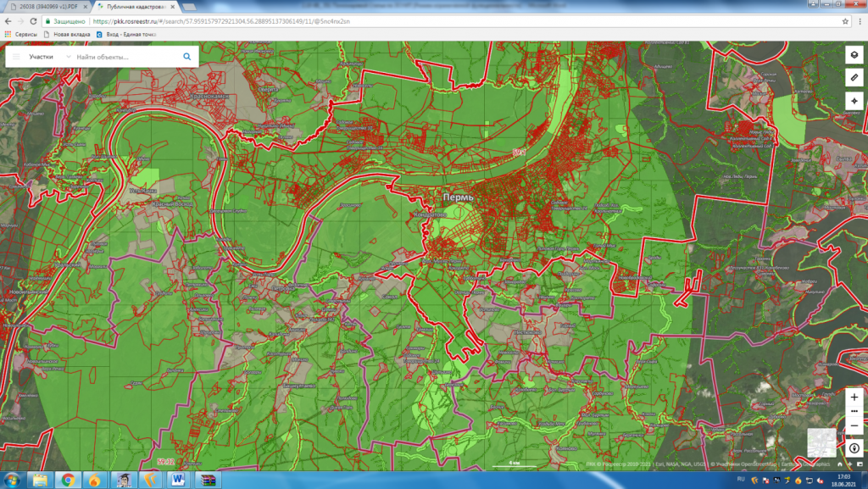Open the map layers panel icon
Screen dimensions: 868x489
click(x=854, y=55)
